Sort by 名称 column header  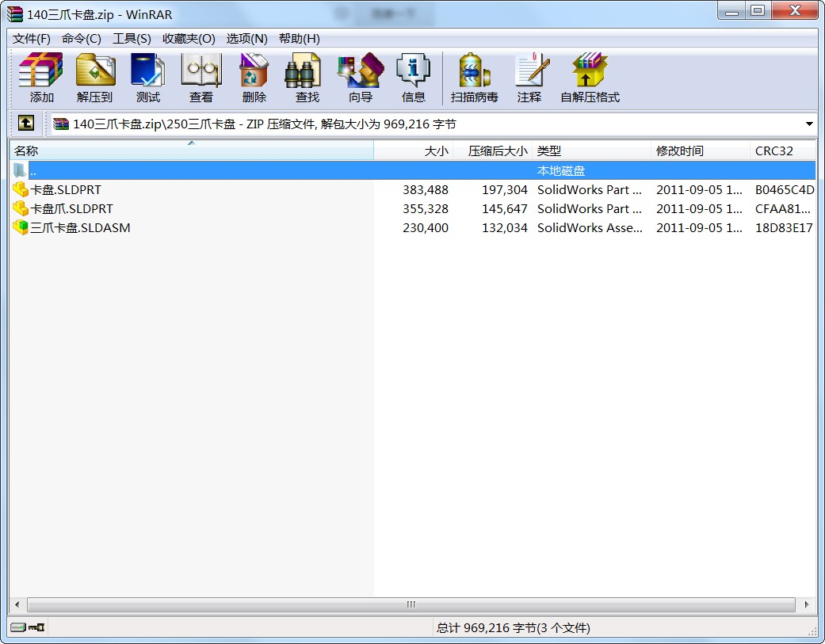click(192, 151)
